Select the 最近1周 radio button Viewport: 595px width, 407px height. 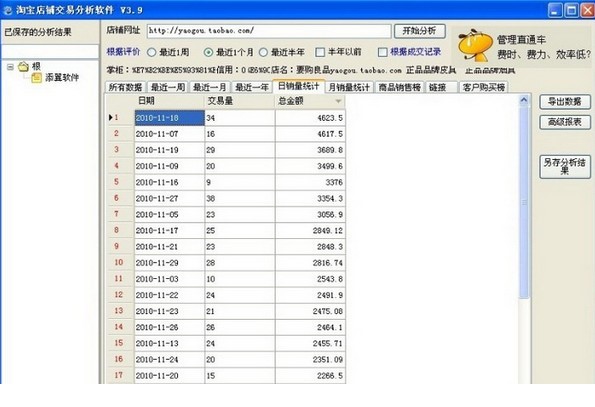tap(151, 52)
